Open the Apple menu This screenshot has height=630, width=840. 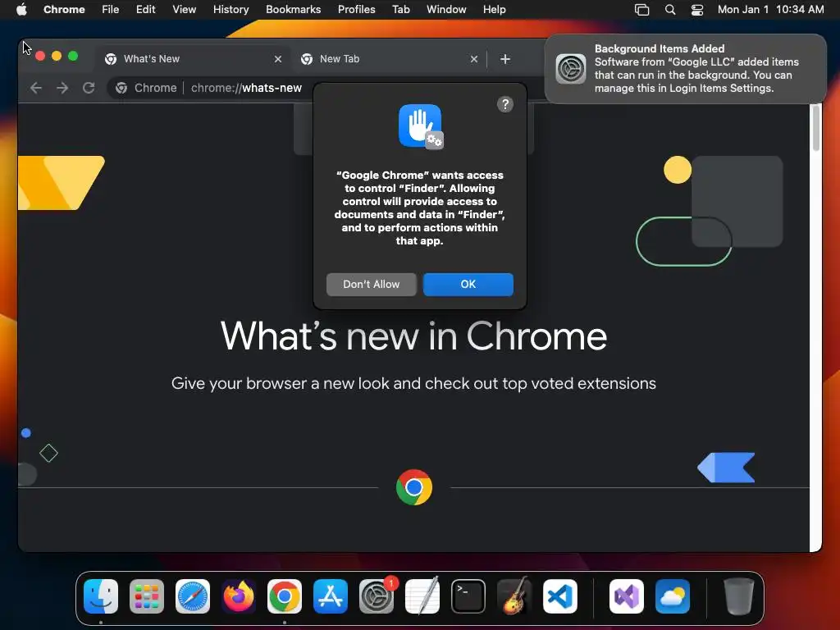[21, 9]
